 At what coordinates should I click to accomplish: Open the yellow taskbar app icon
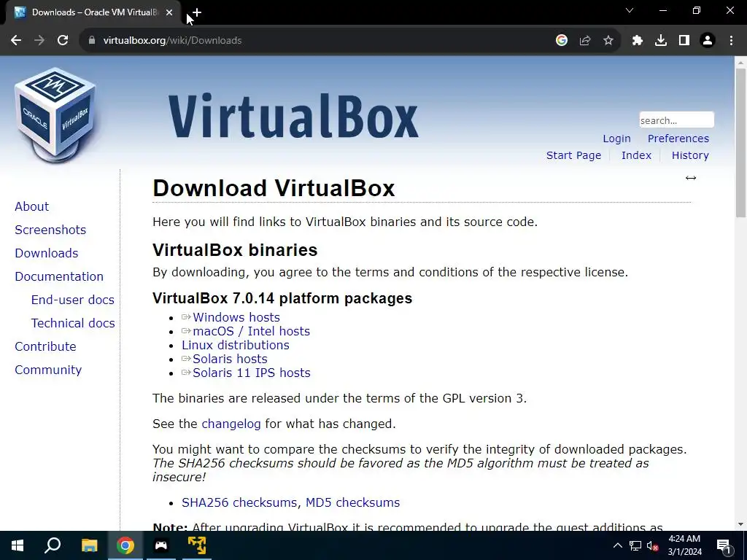pyautogui.click(x=197, y=545)
